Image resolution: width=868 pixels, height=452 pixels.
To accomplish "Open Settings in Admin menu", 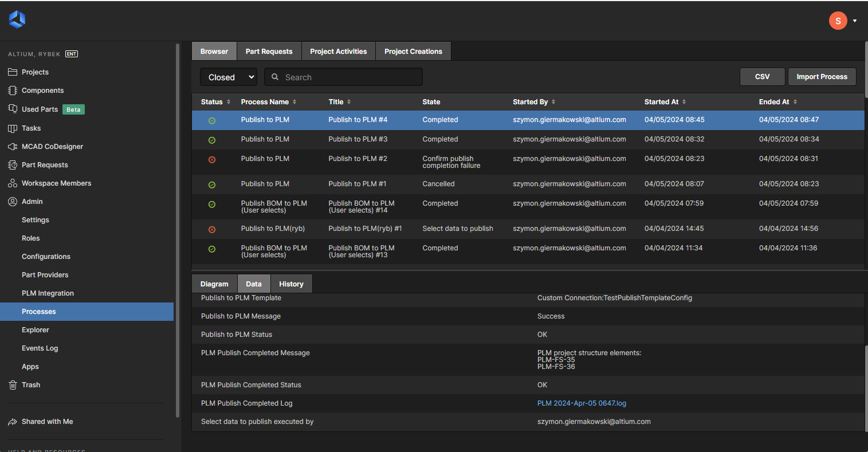I will pyautogui.click(x=36, y=220).
